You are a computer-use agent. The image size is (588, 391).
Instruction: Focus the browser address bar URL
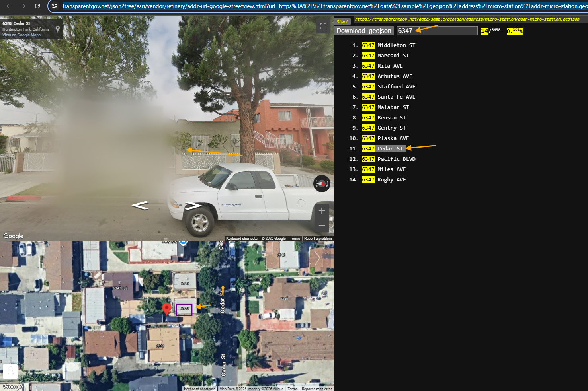(324, 6)
